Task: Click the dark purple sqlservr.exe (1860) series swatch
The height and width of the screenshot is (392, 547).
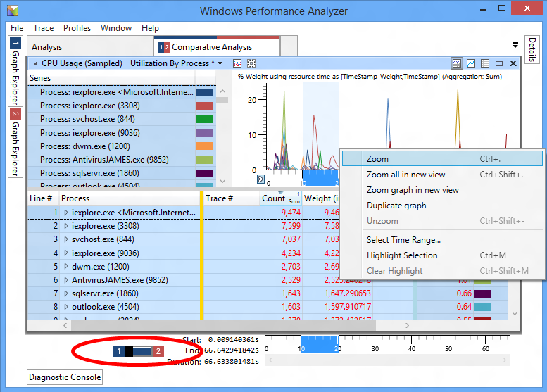Action: pos(205,173)
